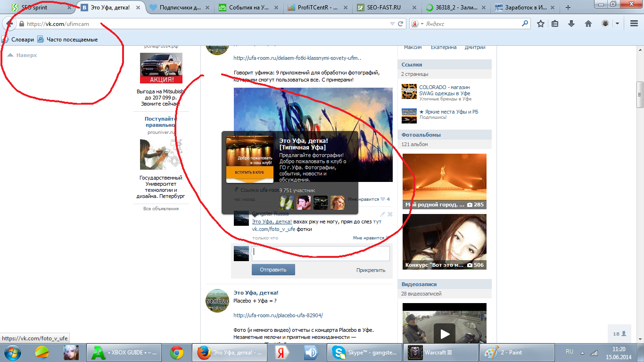
Task: Open the Поступайте правильно ad link
Action: tap(160, 122)
